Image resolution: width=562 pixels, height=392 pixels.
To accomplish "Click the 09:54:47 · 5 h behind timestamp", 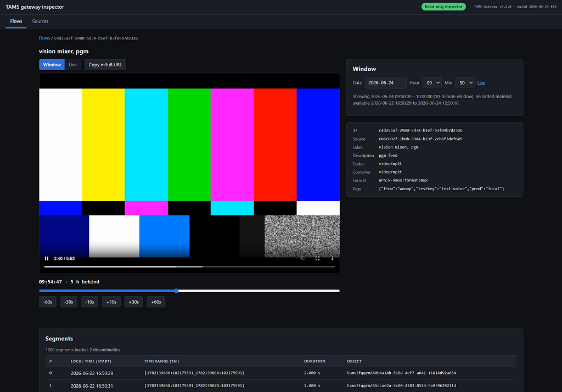I will [x=69, y=282].
